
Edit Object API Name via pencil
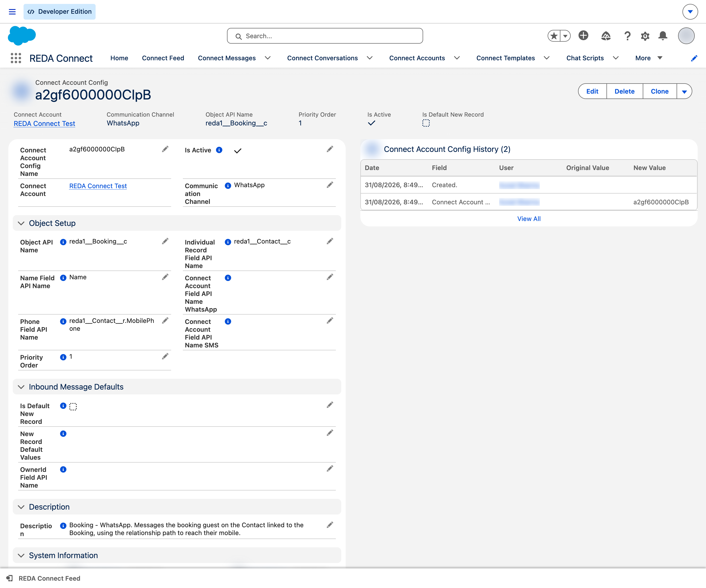coord(165,241)
